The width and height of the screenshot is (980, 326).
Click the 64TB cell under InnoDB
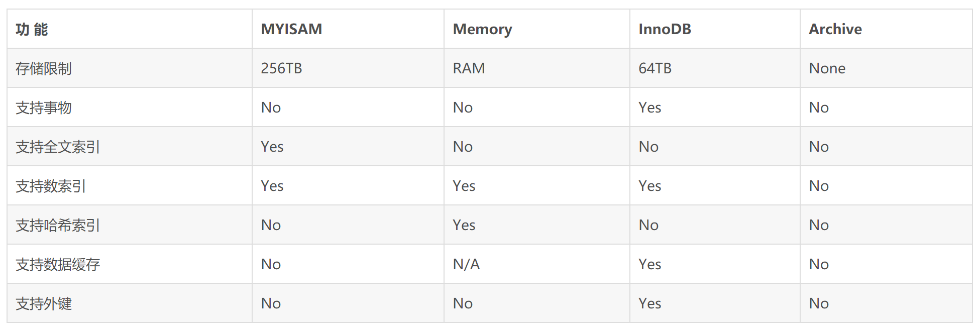tap(655, 68)
